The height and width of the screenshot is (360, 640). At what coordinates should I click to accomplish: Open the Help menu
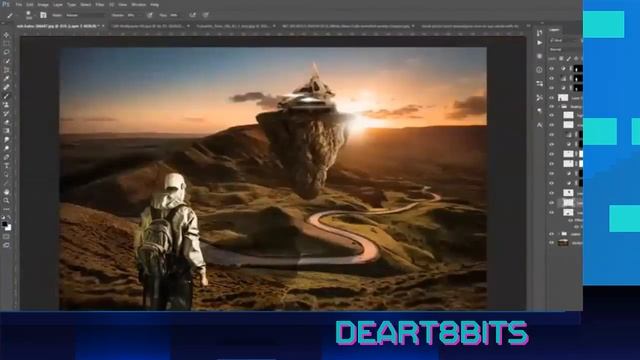[154, 4]
